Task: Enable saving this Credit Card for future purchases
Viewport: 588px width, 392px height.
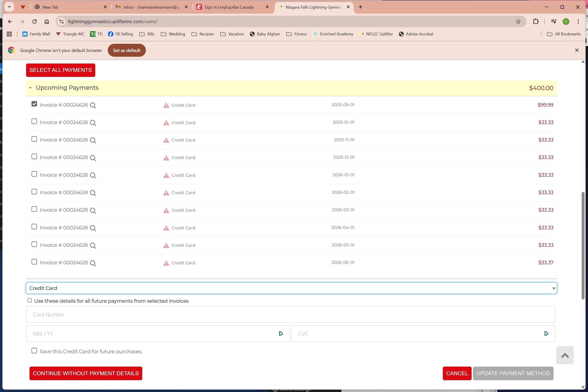Action: [34, 351]
